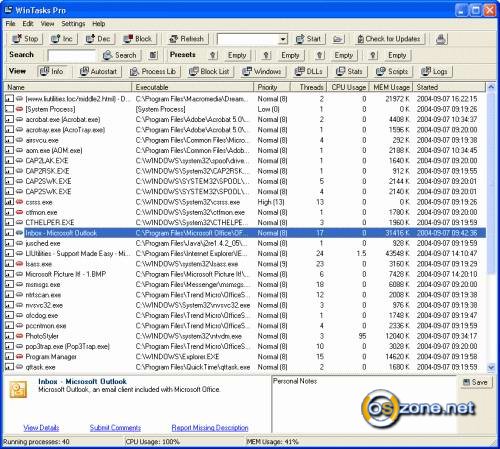Open the Settings menu
This screenshot has height=449, width=500.
point(73,24)
